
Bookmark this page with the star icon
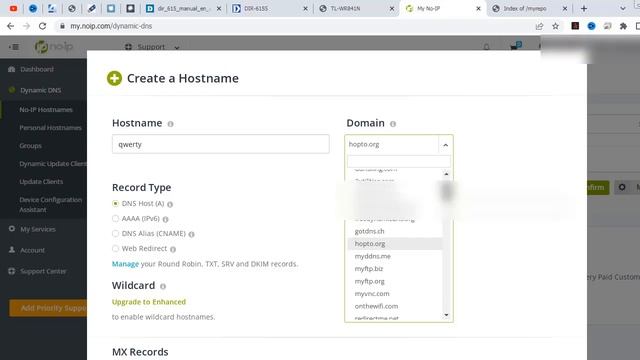tap(555, 26)
